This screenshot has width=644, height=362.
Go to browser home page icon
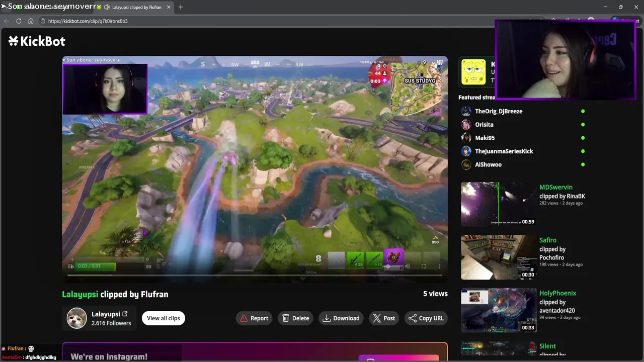click(31, 21)
